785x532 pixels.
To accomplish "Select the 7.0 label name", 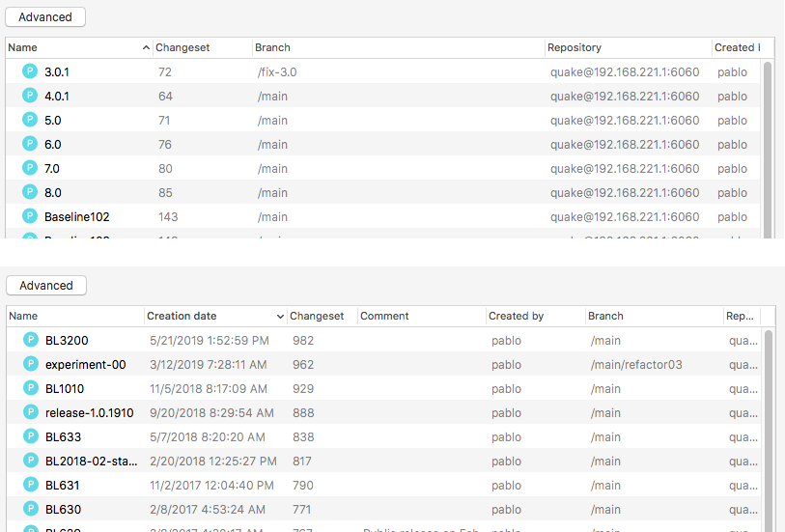I will pyautogui.click(x=51, y=169).
